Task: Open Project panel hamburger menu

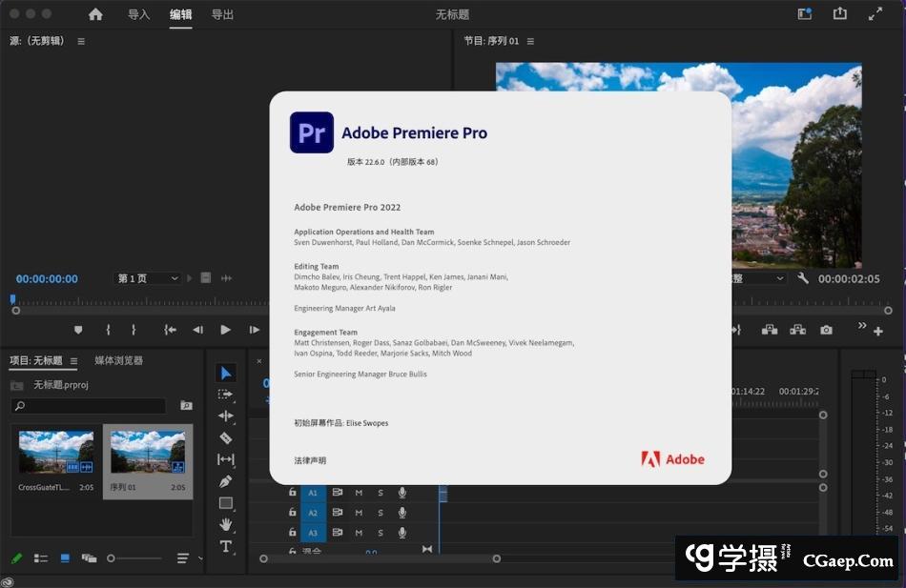Action: 73,361
